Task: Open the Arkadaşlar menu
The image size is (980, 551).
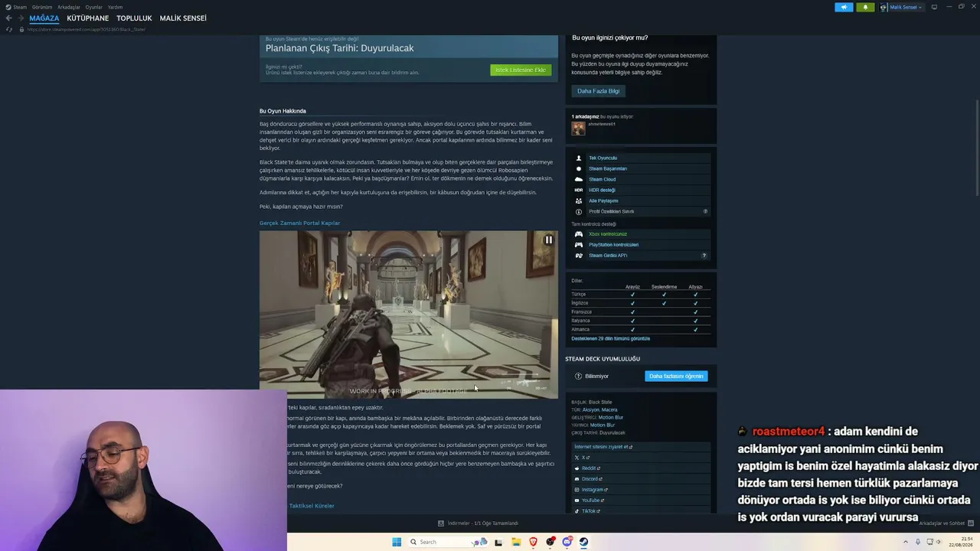Action: (x=69, y=7)
